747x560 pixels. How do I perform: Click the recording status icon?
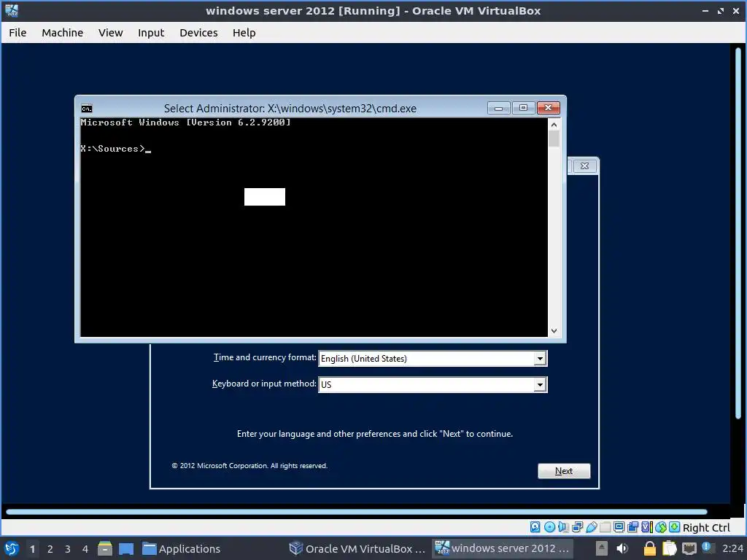click(x=632, y=527)
